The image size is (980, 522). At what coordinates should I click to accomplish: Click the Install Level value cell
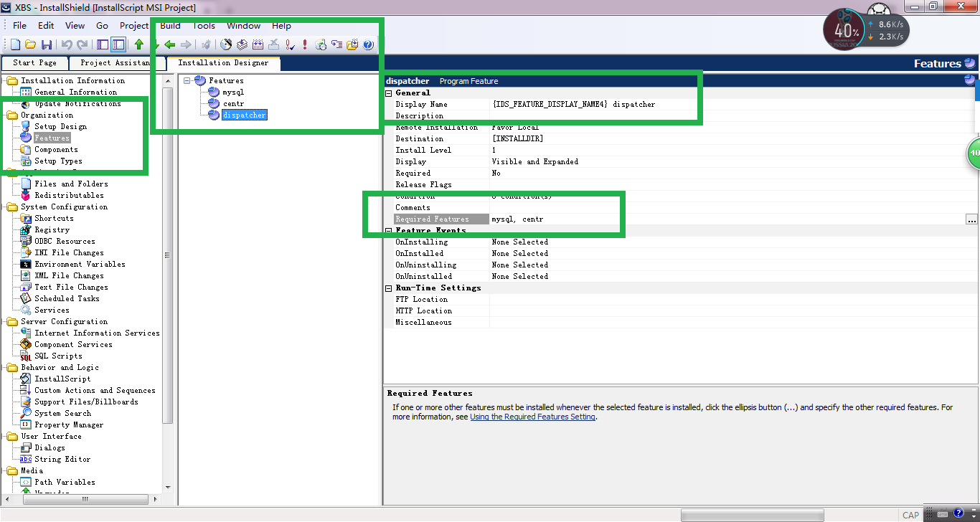pyautogui.click(x=733, y=150)
